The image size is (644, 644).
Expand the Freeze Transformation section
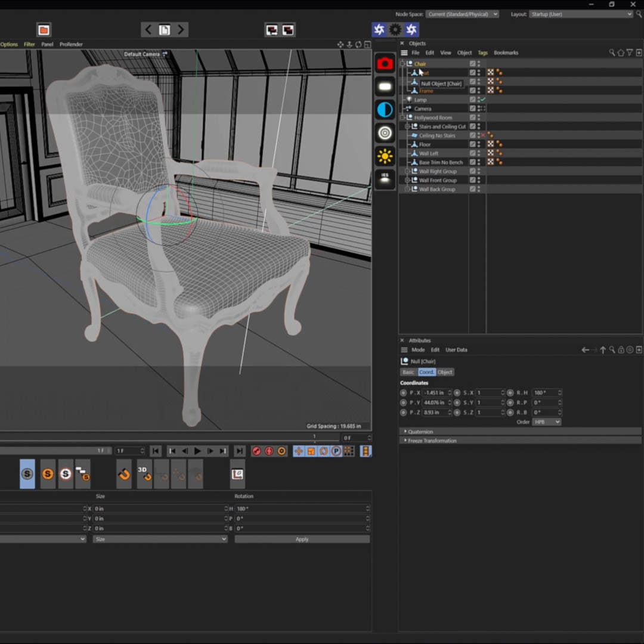pyautogui.click(x=432, y=441)
